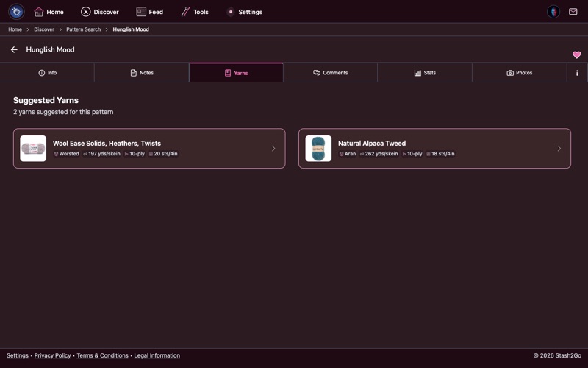Open the Privacy Policy footer link
Screen dimensions: 588x368
[52, 355]
